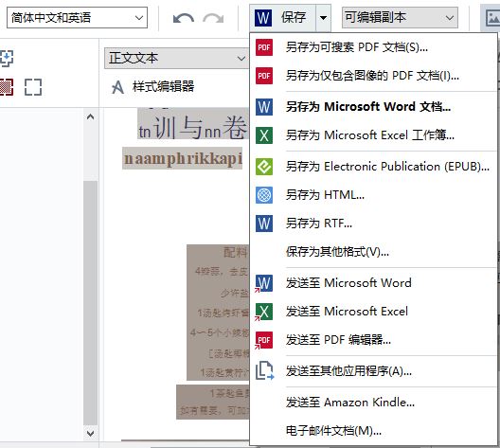
Task: Click the scroll down arrow of left panel
Action: click(x=91, y=434)
